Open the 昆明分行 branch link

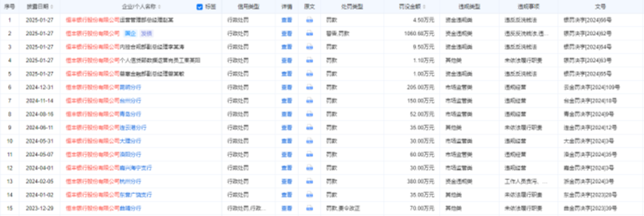[x=130, y=87]
